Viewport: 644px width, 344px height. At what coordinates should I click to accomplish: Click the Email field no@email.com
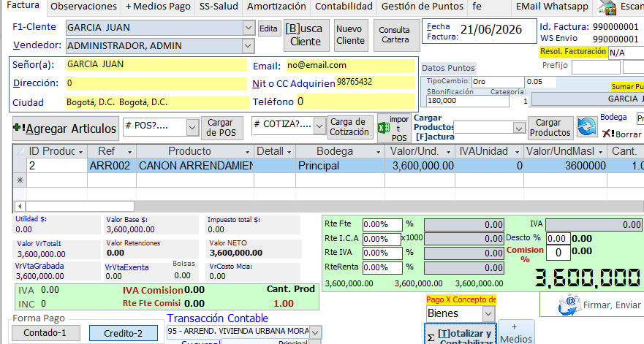click(351, 65)
